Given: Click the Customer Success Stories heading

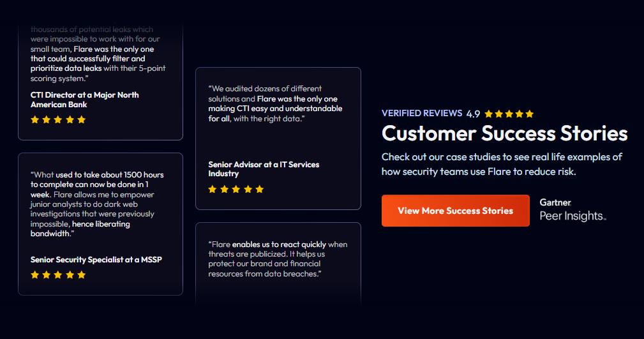Looking at the screenshot, I should [504, 134].
